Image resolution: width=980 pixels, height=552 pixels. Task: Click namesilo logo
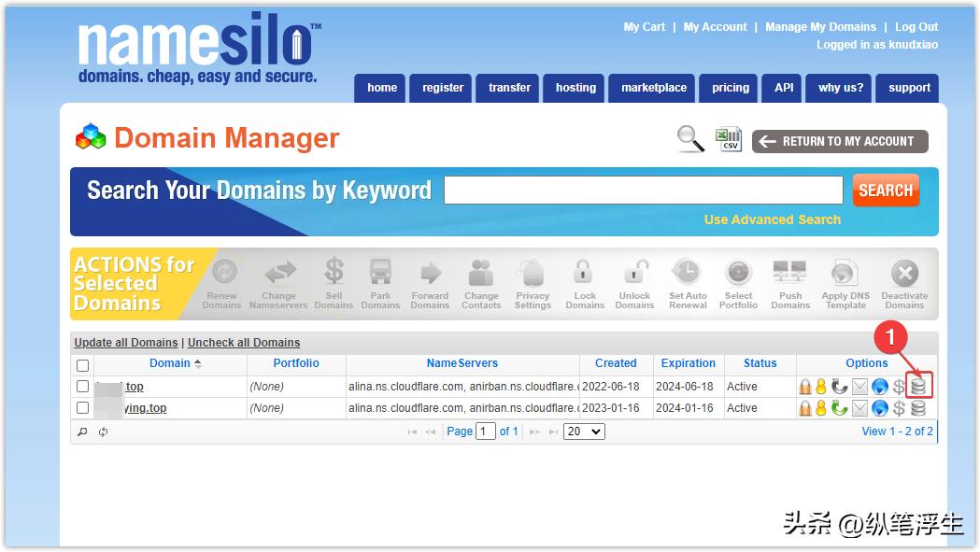(199, 49)
